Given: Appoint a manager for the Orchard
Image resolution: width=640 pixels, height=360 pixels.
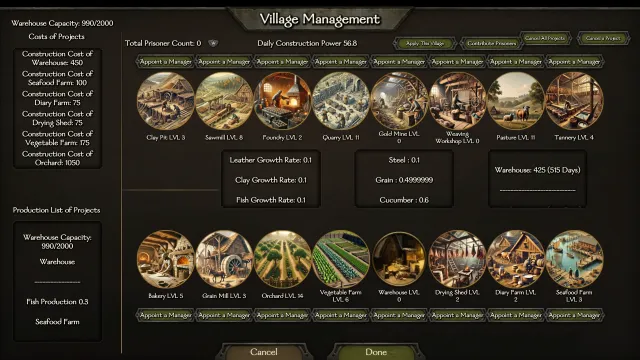Looking at the screenshot, I should 282,315.
